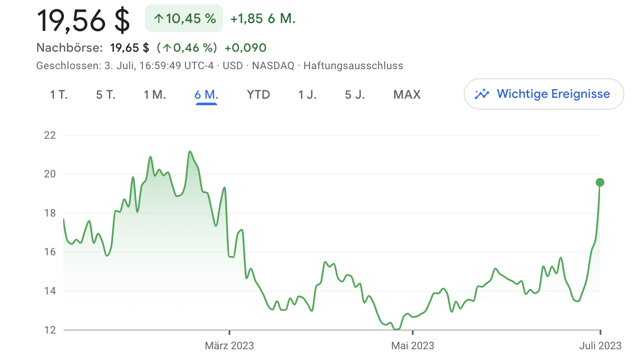The height and width of the screenshot is (354, 644).
Task: Click the up arrow in the 10,45 % badge
Action: (159, 19)
